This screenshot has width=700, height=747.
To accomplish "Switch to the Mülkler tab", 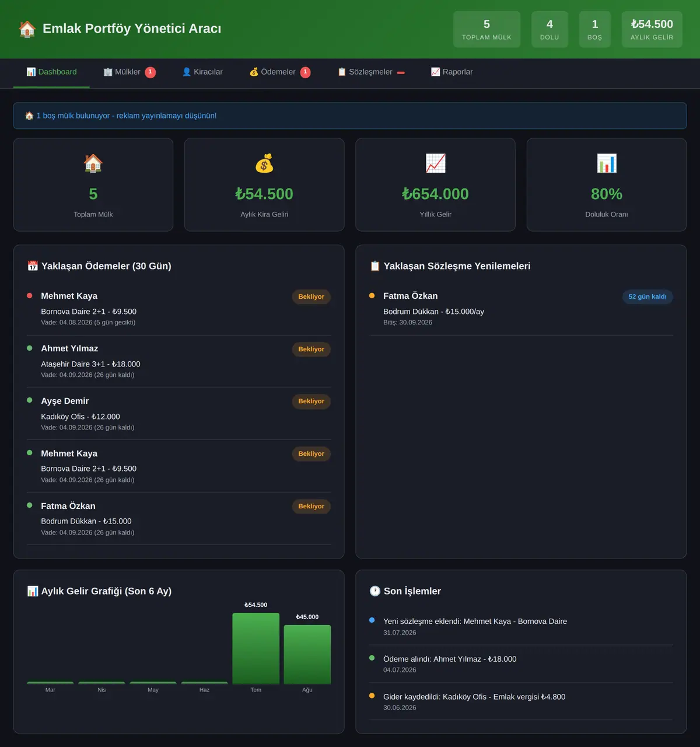I will coord(129,72).
